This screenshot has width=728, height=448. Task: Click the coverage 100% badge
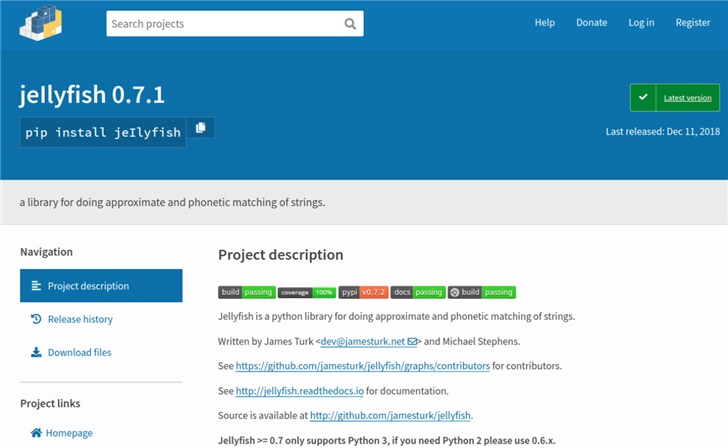[x=307, y=292]
